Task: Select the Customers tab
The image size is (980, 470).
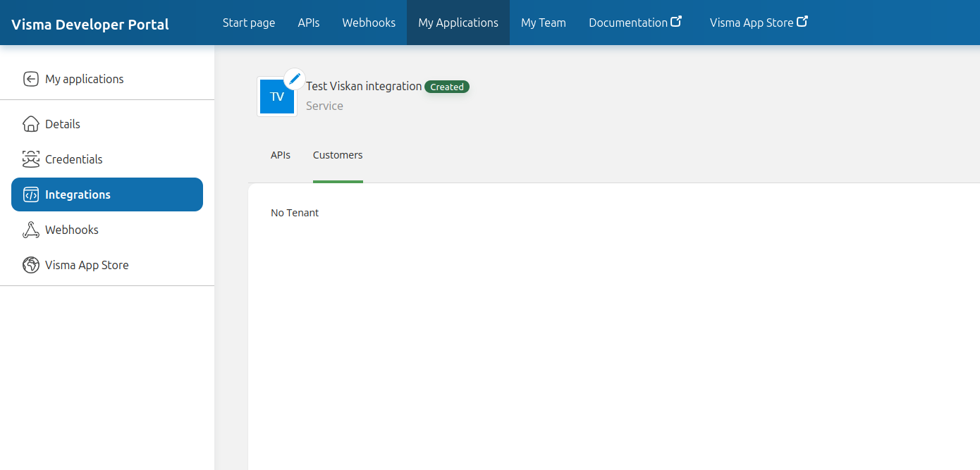Action: (338, 155)
